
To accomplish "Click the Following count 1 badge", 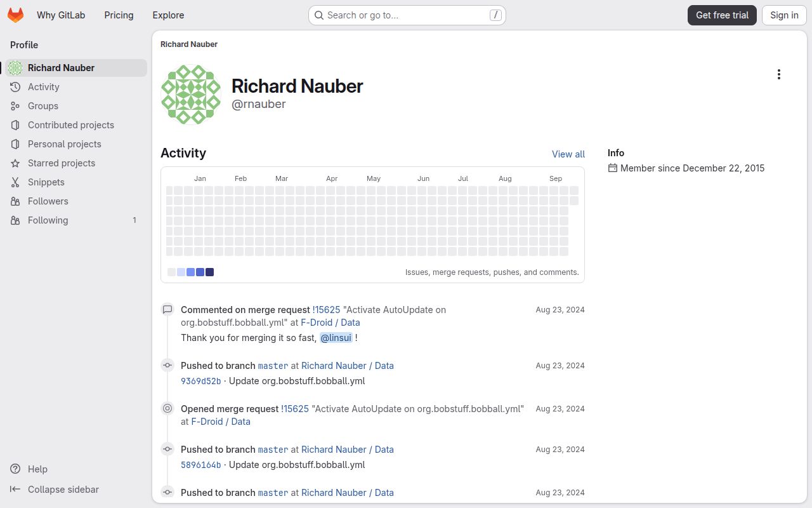I will point(134,220).
